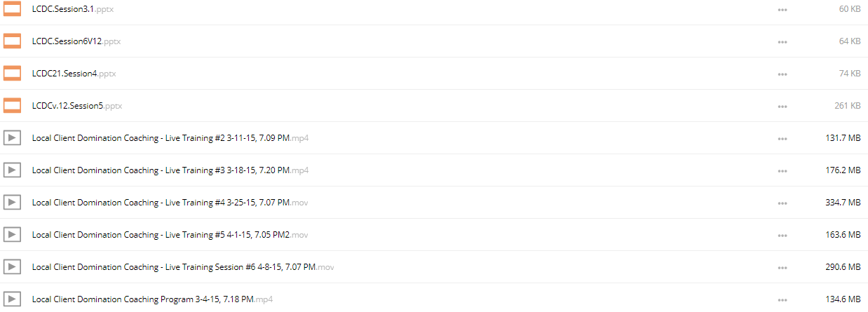Open more options for LCDC.Session3.1.pptx
868x312 pixels.
coord(782,10)
